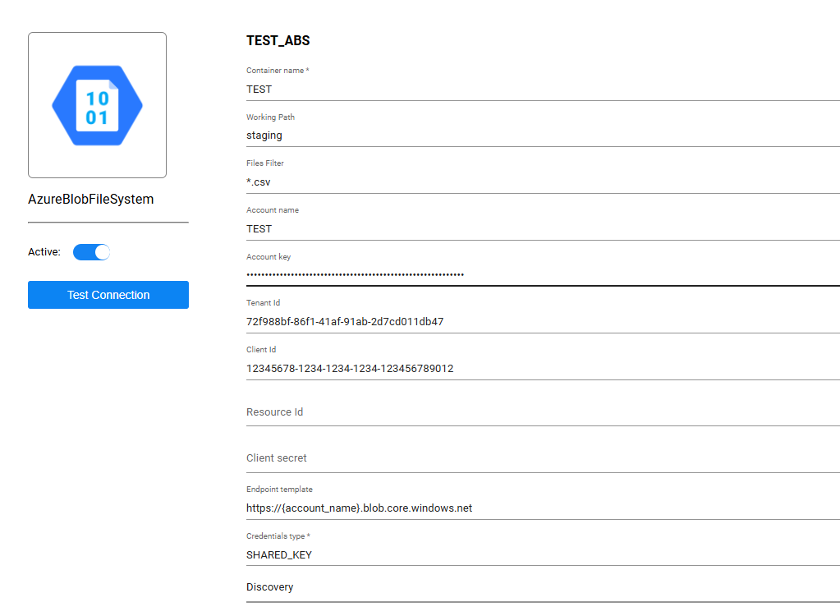Click into the Account name field
This screenshot has width=840, height=616.
[x=542, y=228]
